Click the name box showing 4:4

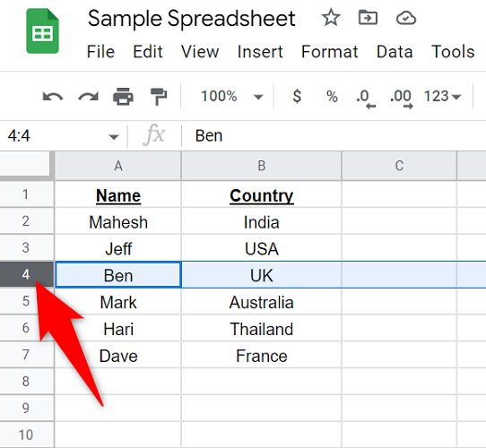coord(64,136)
